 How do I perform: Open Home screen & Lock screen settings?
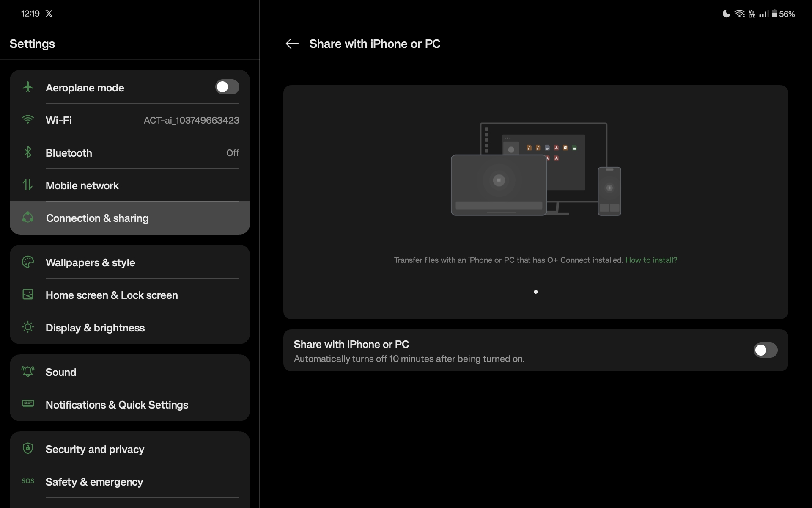[x=130, y=295]
